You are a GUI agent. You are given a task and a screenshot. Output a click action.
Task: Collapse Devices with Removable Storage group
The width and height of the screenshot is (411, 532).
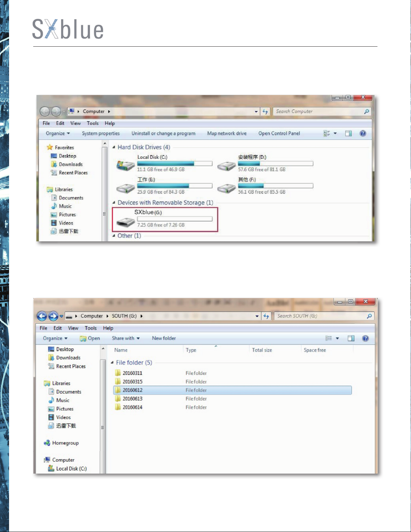114,203
